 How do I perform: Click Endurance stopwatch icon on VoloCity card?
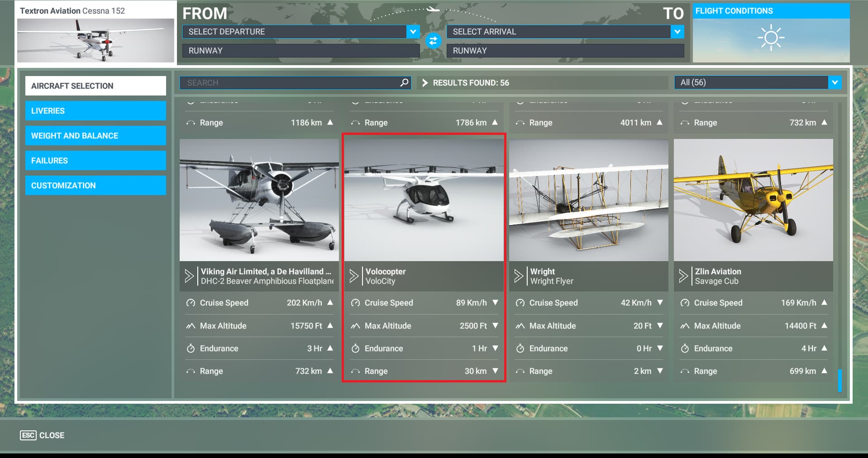pos(356,348)
